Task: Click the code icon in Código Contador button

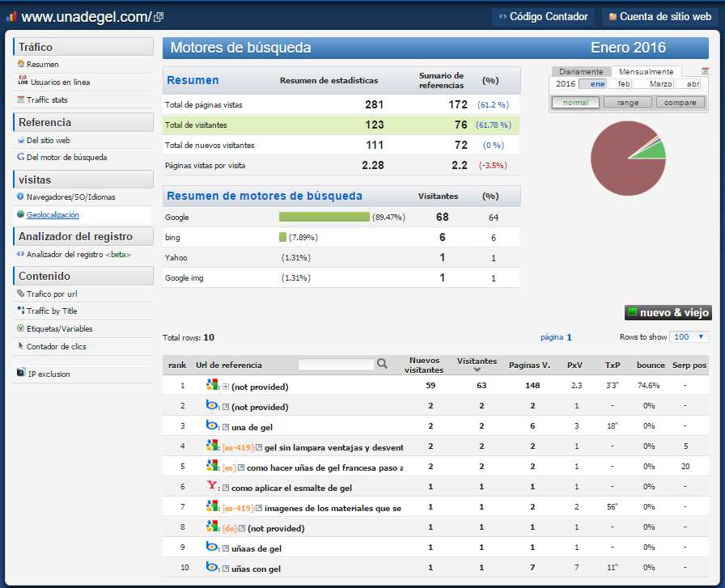Action: [x=502, y=17]
